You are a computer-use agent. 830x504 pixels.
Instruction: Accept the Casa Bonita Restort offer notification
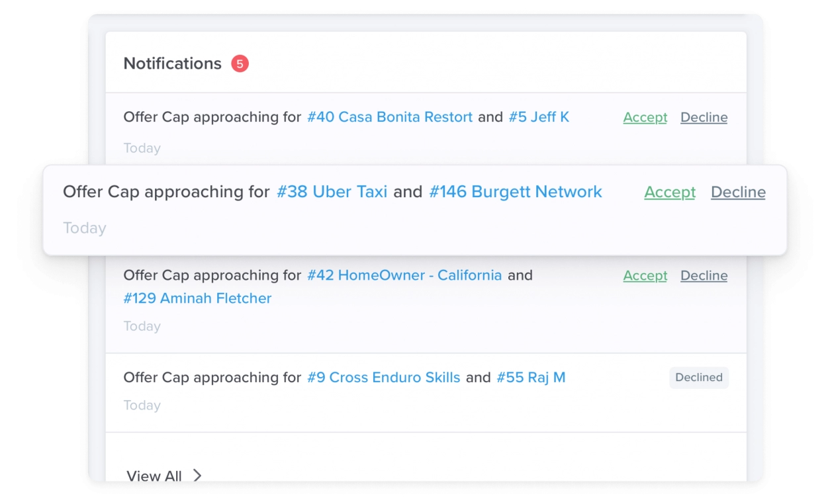645,117
